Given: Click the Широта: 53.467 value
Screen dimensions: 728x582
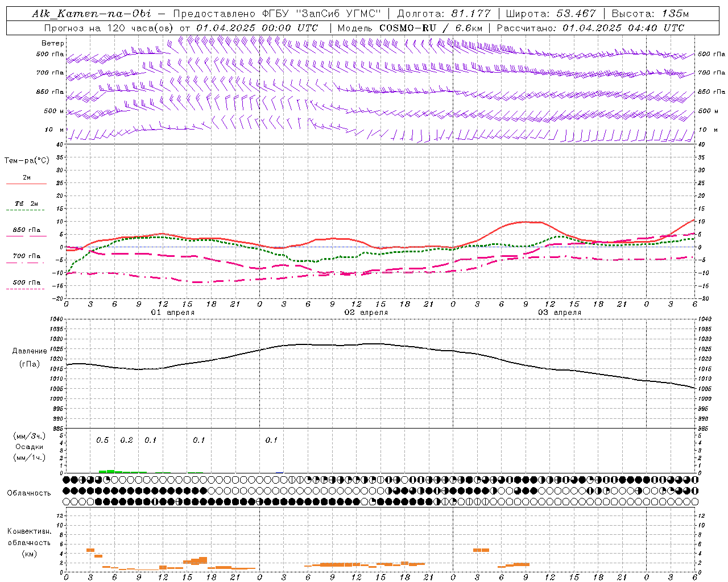Looking at the screenshot, I should (x=551, y=14).
